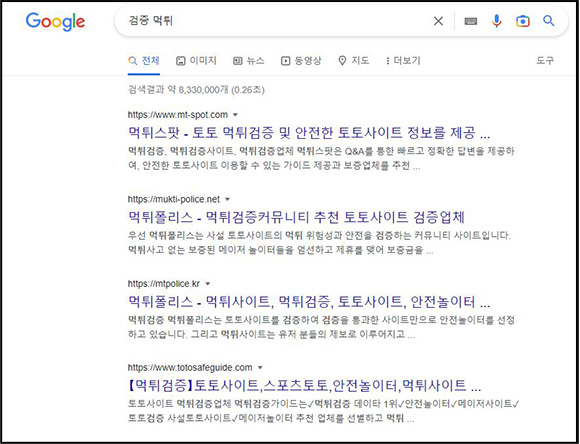Expand the arrow beside mt-spot.com URL
This screenshot has width=580, height=444.
[235, 115]
